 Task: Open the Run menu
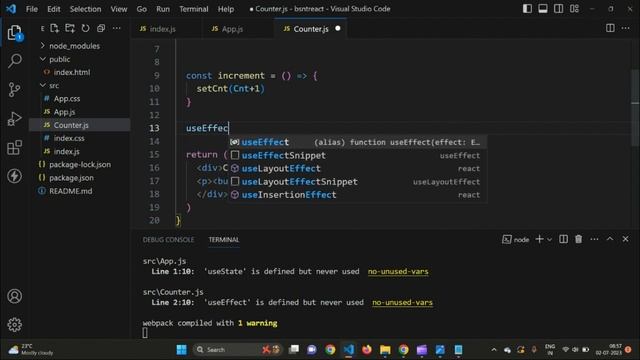pyautogui.click(x=163, y=9)
